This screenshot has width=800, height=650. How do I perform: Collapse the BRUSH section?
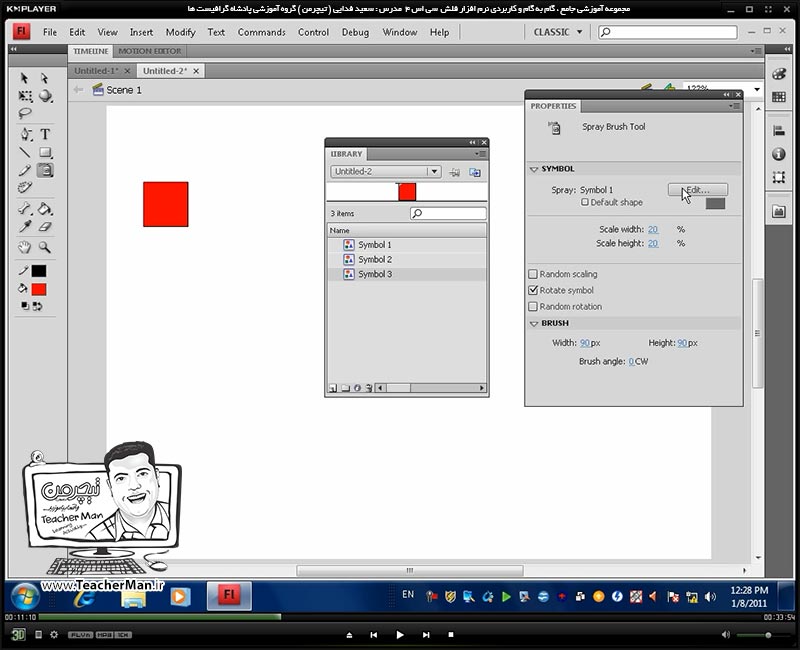click(x=534, y=323)
